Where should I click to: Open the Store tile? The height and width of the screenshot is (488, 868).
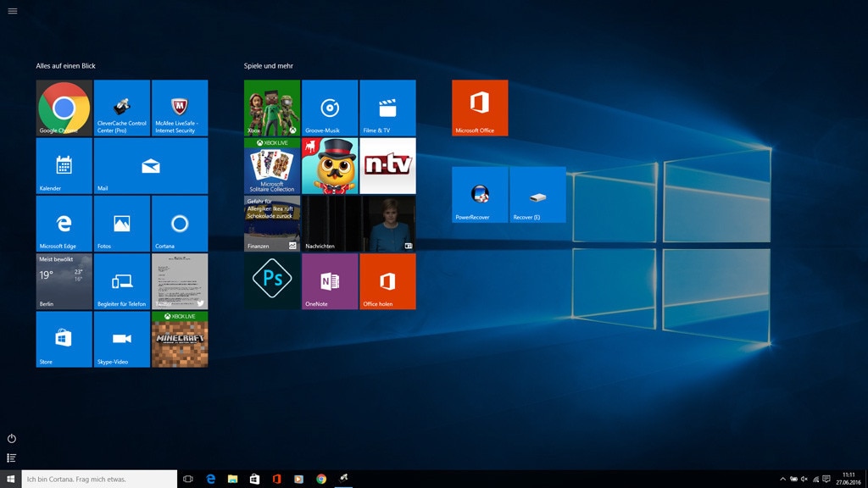(64, 339)
